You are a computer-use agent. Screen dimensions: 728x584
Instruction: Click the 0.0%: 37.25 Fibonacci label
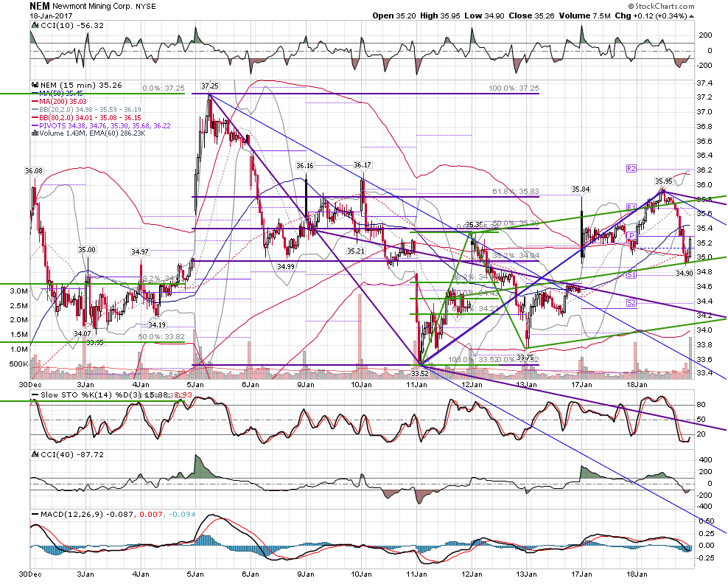point(164,88)
